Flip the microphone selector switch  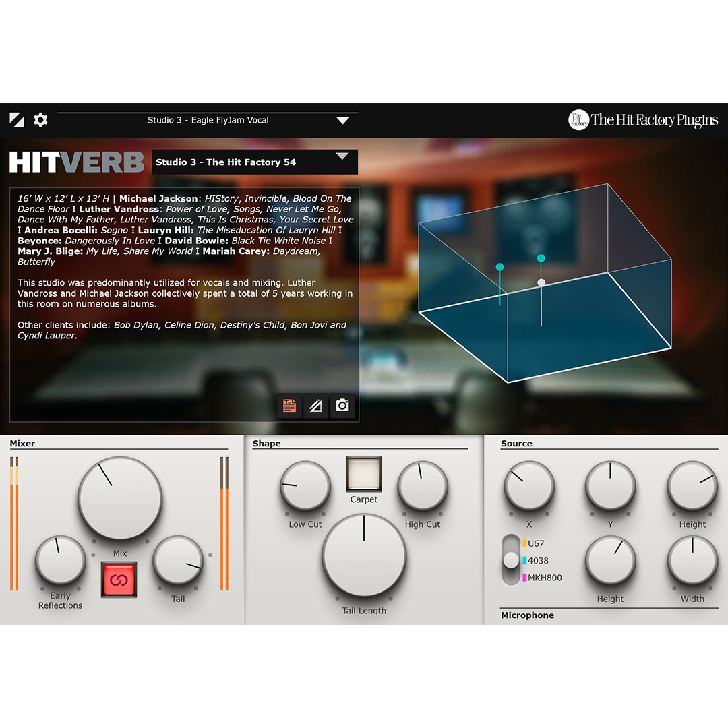[511, 560]
